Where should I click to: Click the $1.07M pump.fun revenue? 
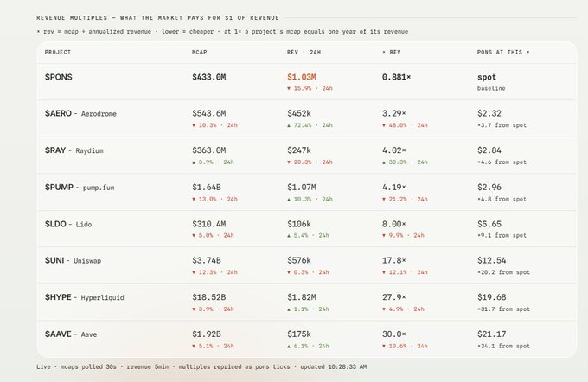click(302, 187)
